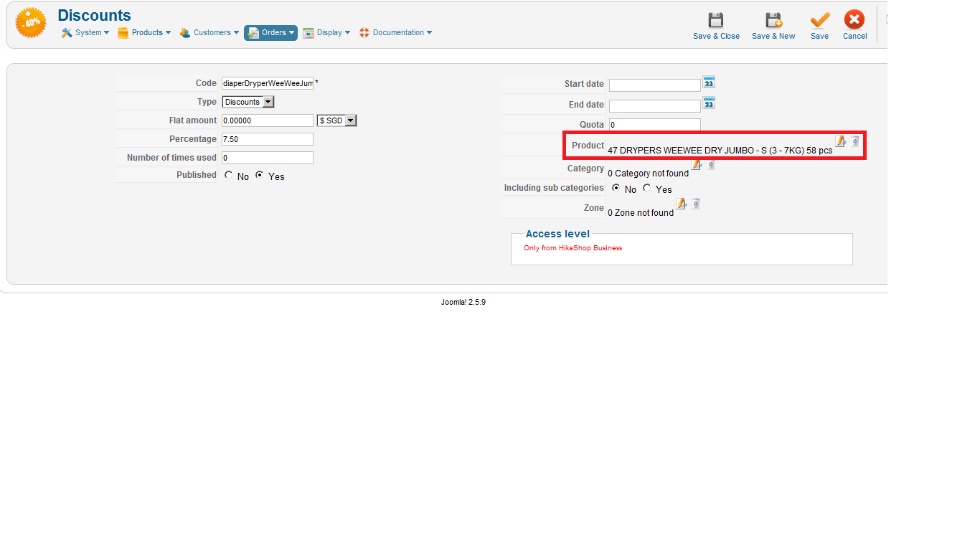Image resolution: width=980 pixels, height=550 pixels.
Task: Click the edit pencil icon for Product
Action: click(841, 141)
